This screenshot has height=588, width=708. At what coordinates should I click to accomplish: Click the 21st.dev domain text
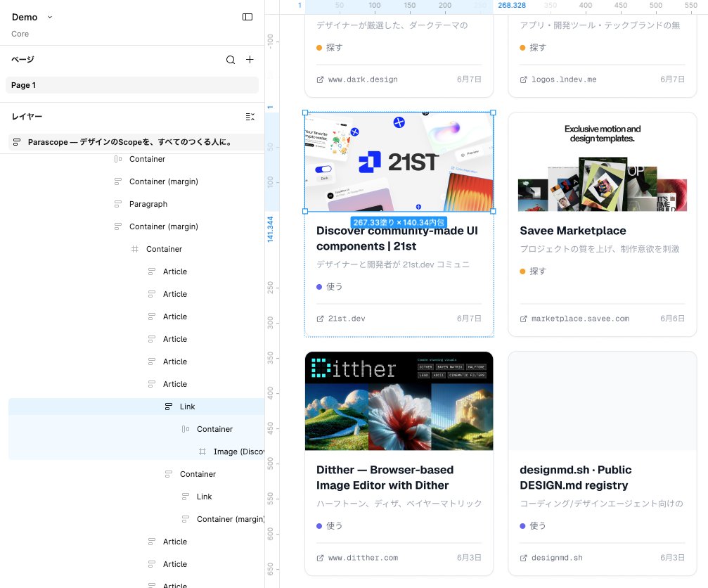(347, 319)
